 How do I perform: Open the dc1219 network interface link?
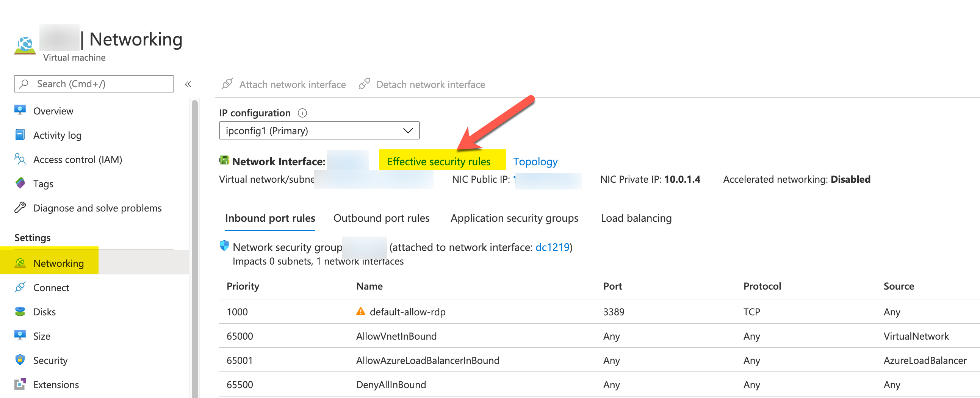click(553, 247)
